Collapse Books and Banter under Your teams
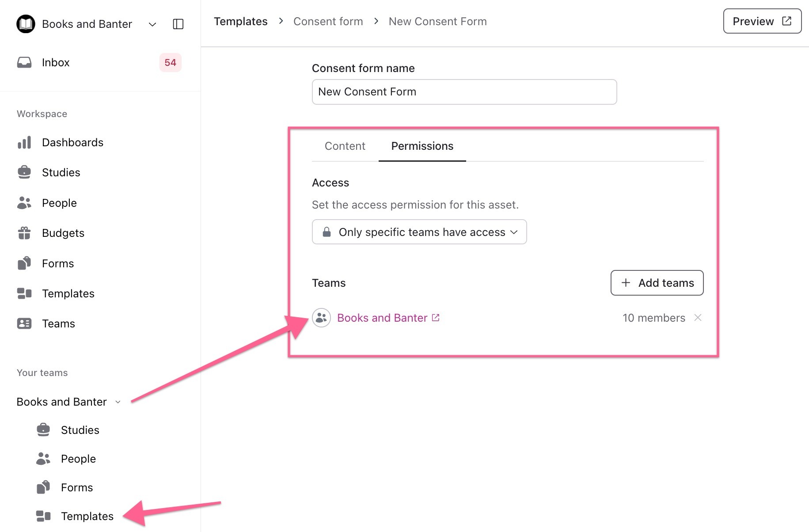Image resolution: width=809 pixels, height=532 pixels. tap(118, 402)
